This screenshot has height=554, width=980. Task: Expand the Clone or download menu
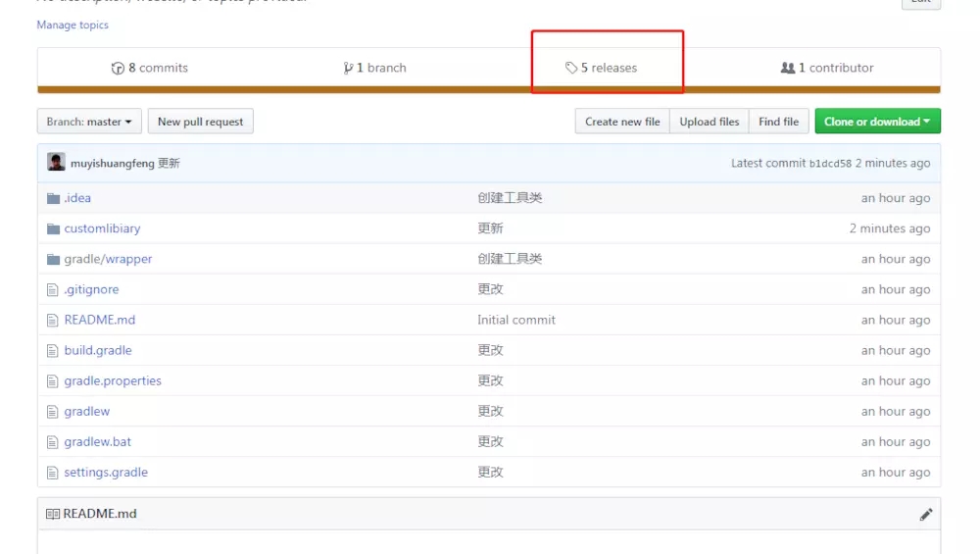pos(877,122)
